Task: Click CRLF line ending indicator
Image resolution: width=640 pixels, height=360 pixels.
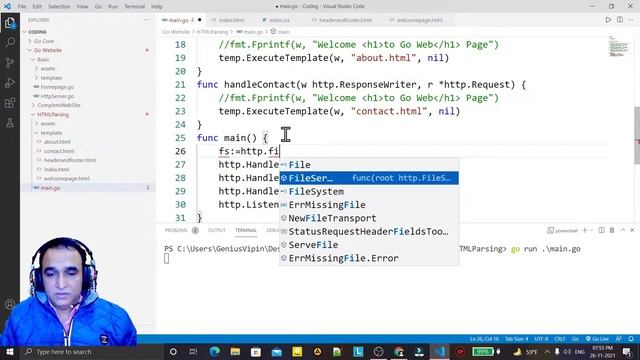Action: click(x=560, y=339)
